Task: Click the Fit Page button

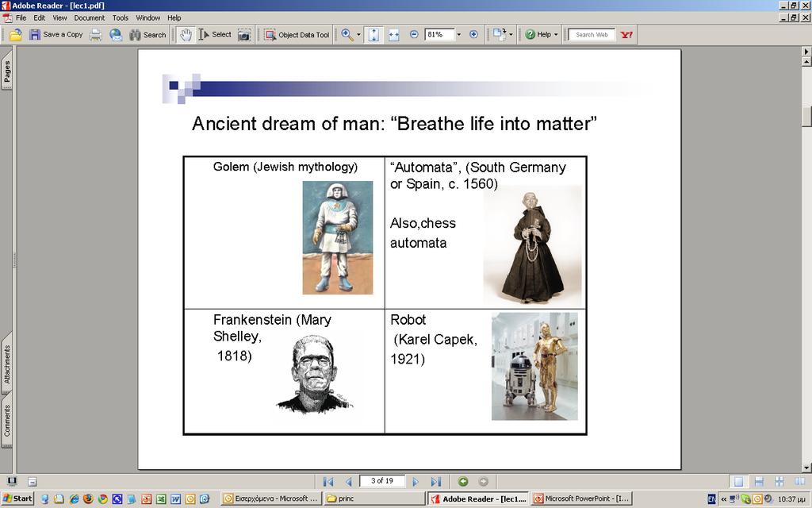Action: pyautogui.click(x=374, y=35)
